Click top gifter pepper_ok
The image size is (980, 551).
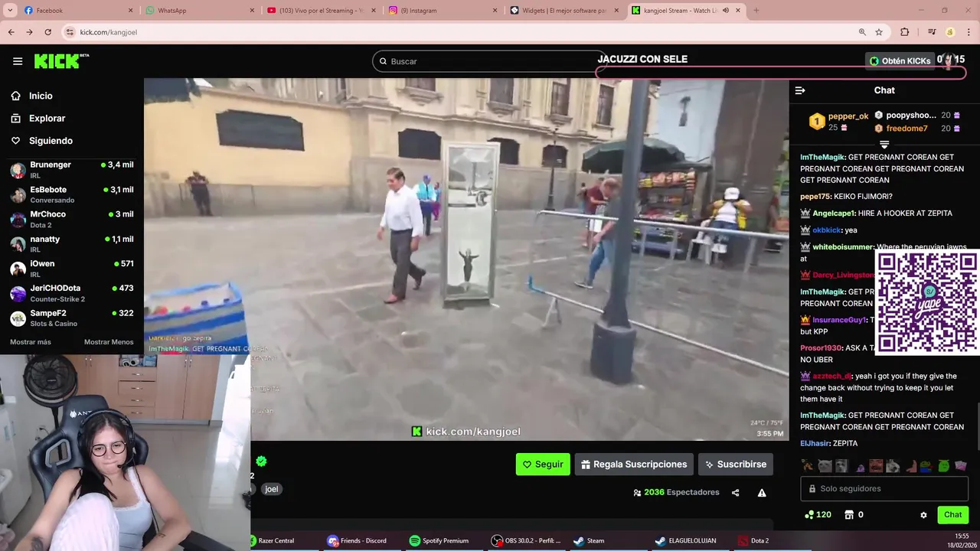(x=848, y=116)
